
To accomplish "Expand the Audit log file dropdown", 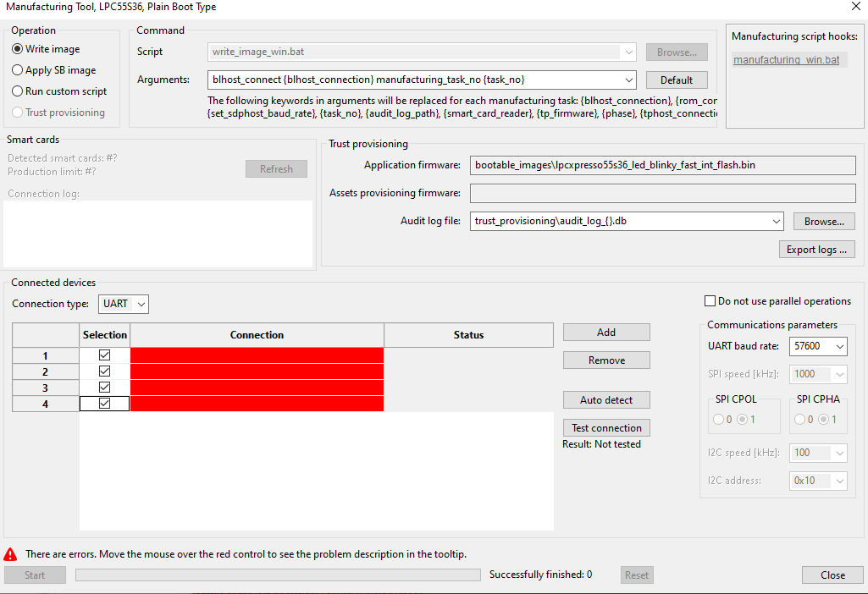I will (x=777, y=221).
